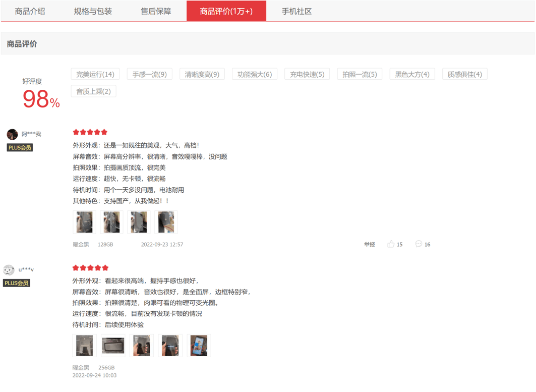Open second photo in 阿***我's review
The image size is (536, 392).
coord(112,222)
